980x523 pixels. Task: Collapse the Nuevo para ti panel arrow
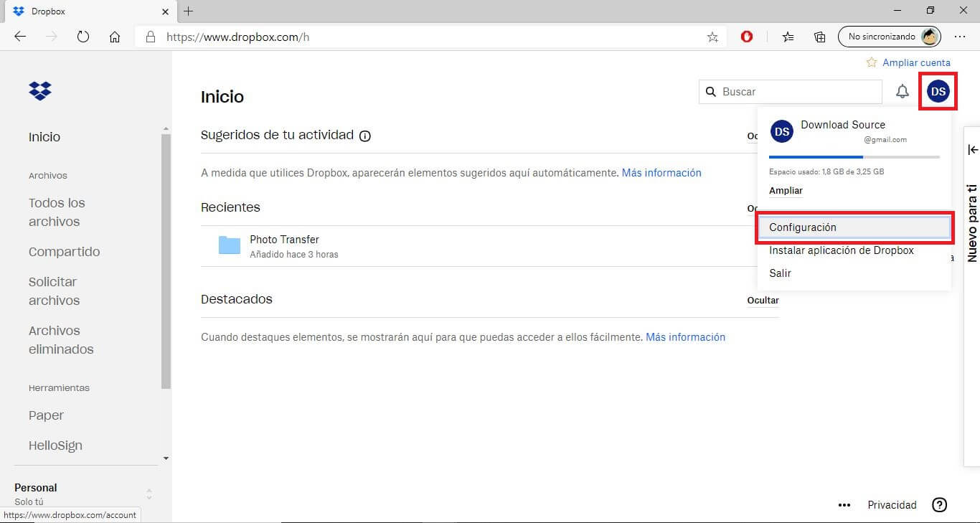coord(973,149)
